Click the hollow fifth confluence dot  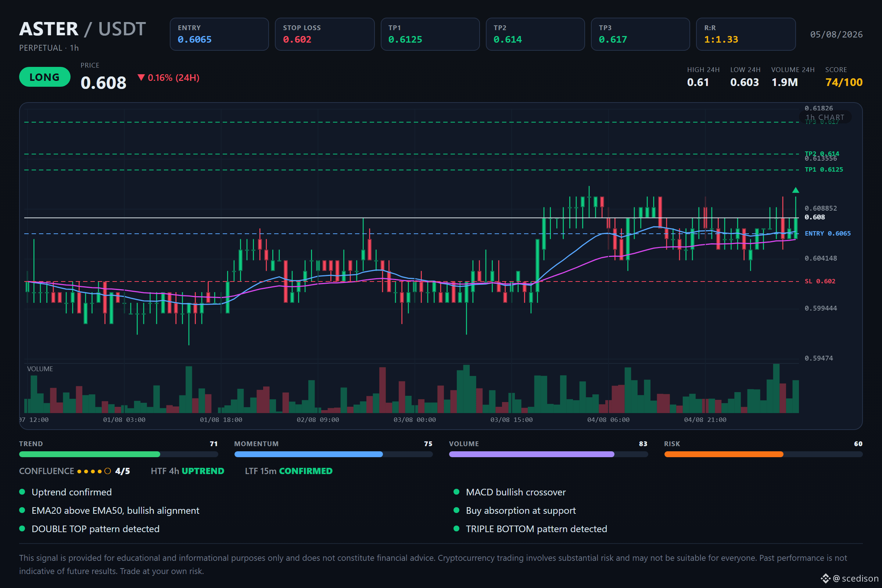pos(108,472)
